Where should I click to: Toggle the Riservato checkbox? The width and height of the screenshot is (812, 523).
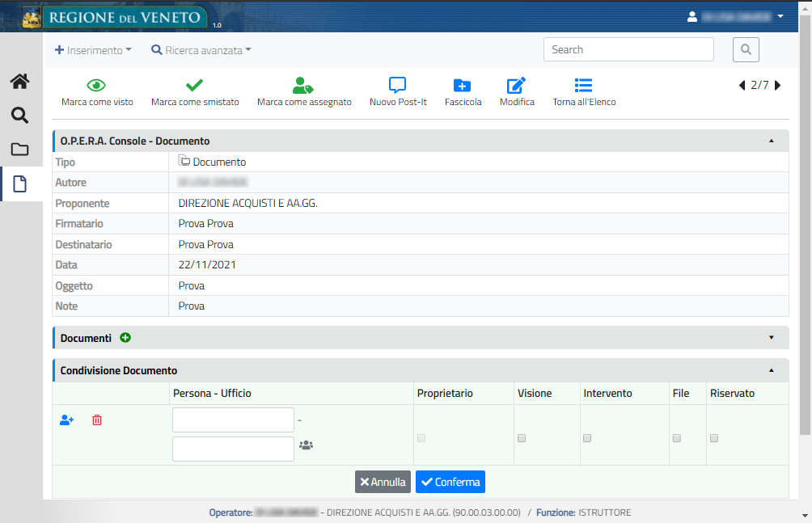pyautogui.click(x=714, y=438)
